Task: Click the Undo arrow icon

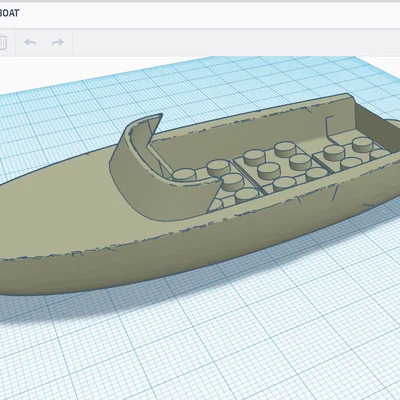Action: [x=30, y=42]
